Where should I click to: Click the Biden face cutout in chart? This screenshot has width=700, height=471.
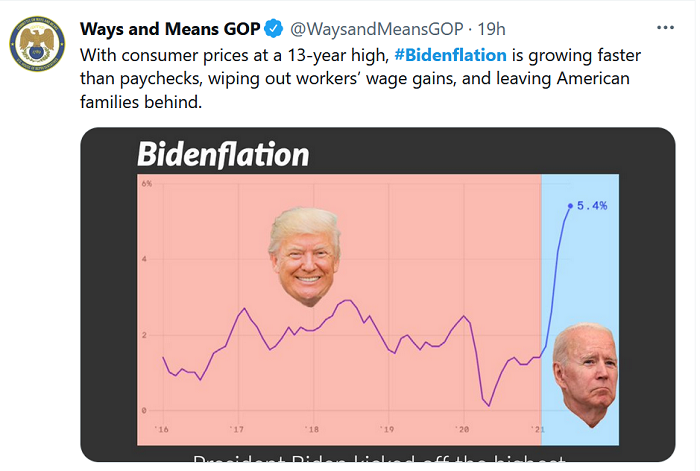point(585,375)
